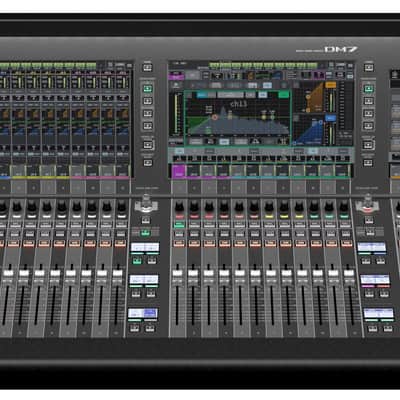Tap the bottom small display in right utility section
Viewport: 400px width, 400px height.
coord(379,313)
